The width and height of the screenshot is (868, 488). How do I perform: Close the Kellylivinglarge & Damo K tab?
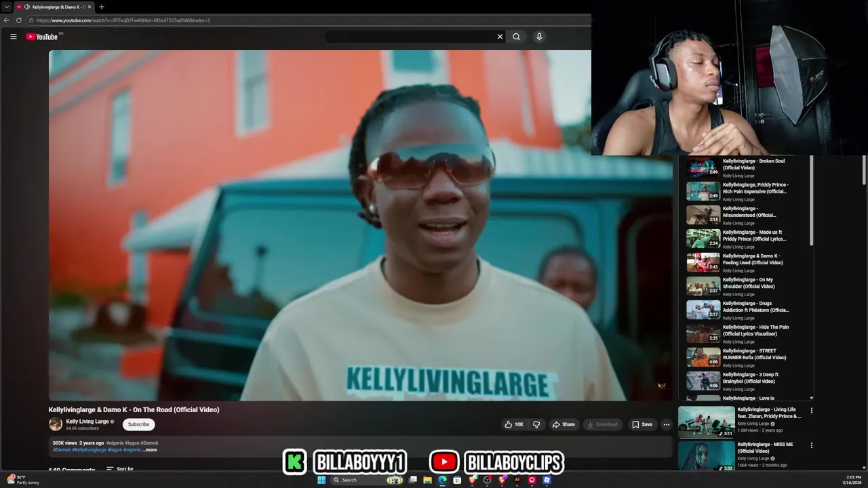89,7
